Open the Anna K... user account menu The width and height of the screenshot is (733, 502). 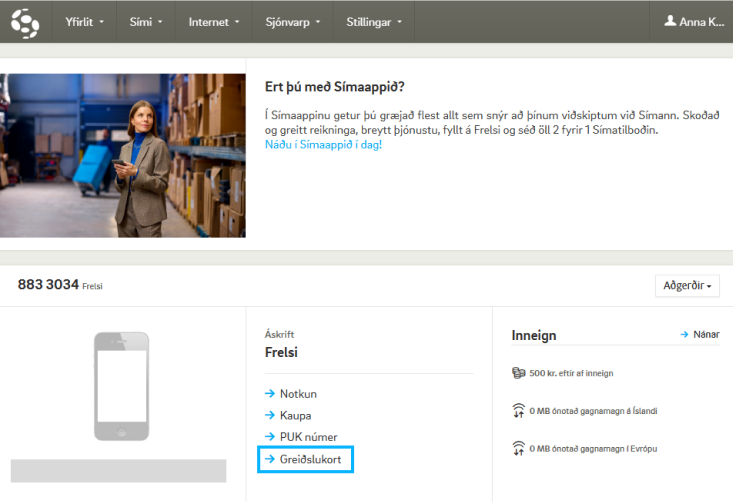pyautogui.click(x=694, y=22)
